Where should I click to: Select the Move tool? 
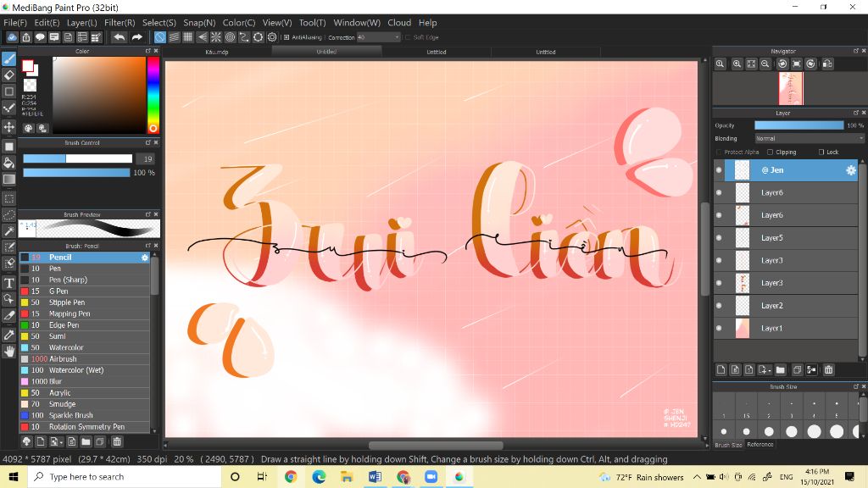tap(8, 127)
